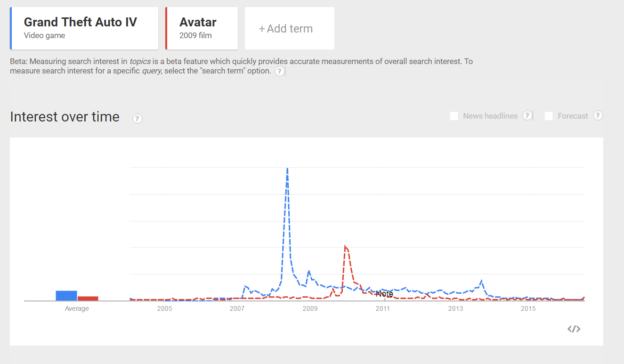Click the red Avatar peak near 2010
The height and width of the screenshot is (364, 624).
click(x=345, y=246)
